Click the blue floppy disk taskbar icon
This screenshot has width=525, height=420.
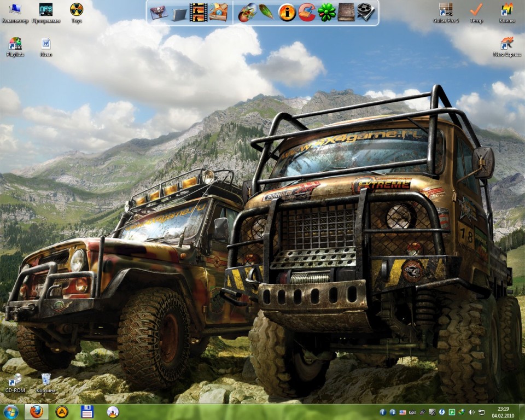coord(87,412)
